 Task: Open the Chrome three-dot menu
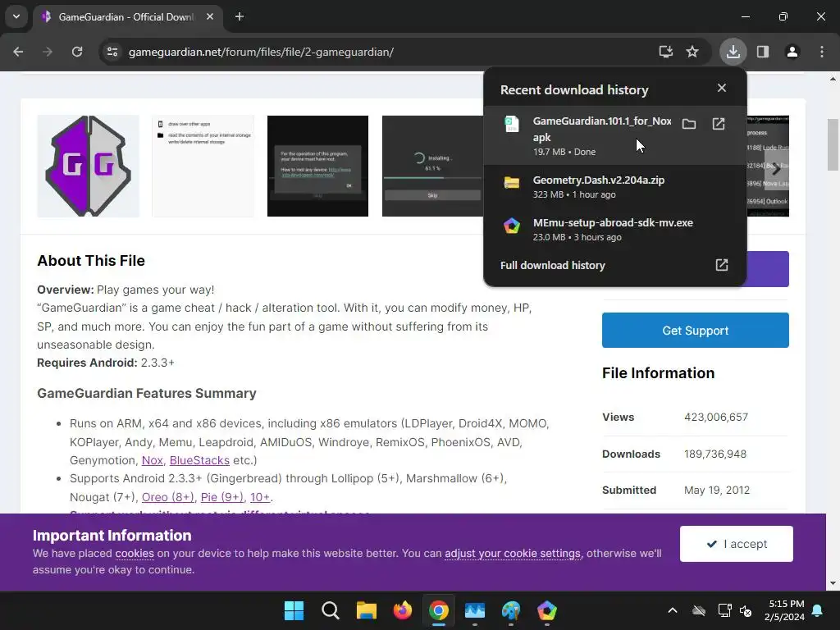click(x=822, y=52)
